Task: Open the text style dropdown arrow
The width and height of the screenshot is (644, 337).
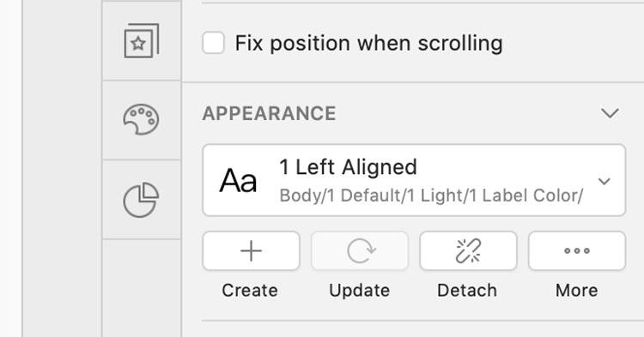Action: click(x=604, y=181)
